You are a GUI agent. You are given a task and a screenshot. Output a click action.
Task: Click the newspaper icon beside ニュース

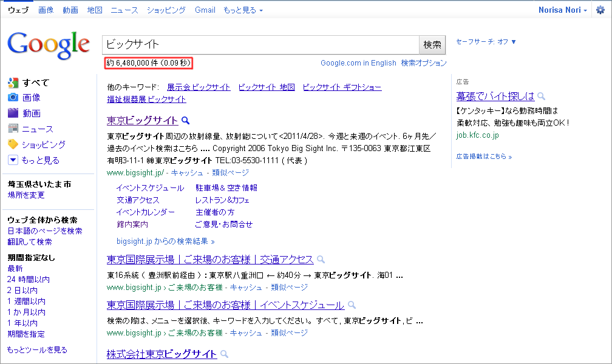(13, 129)
